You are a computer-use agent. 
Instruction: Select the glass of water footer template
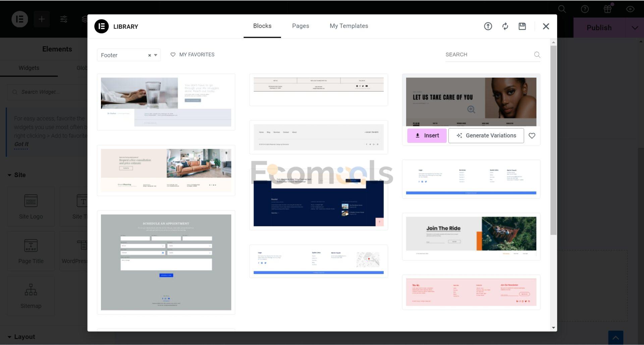click(166, 102)
